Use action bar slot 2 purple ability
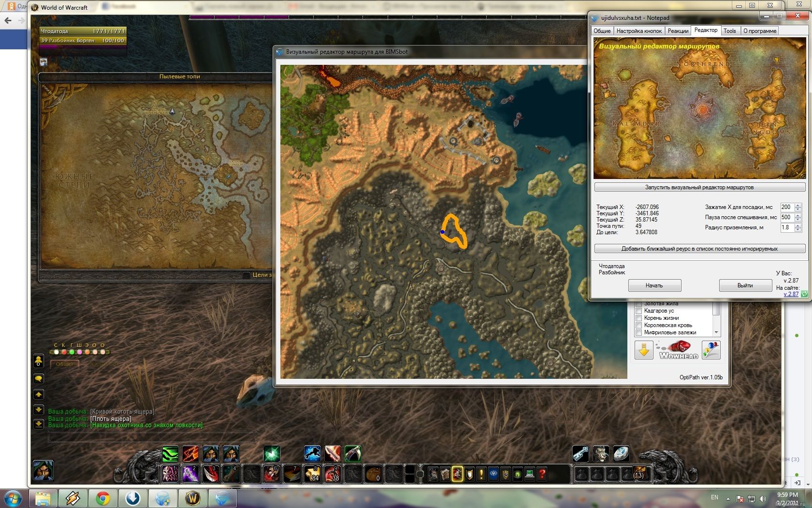This screenshot has width=812, height=508. click(x=190, y=474)
